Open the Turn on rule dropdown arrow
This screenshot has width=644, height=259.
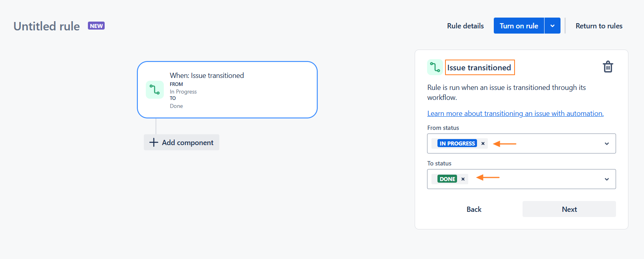552,26
